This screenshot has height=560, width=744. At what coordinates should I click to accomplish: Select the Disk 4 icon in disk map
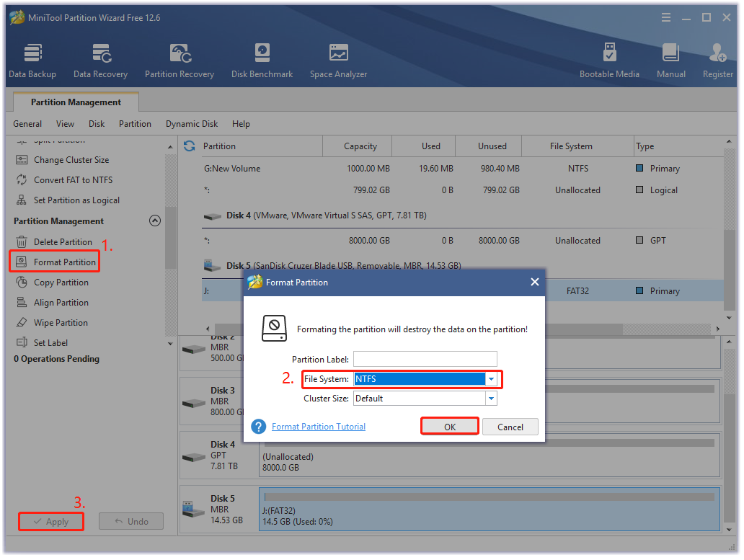coord(193,457)
